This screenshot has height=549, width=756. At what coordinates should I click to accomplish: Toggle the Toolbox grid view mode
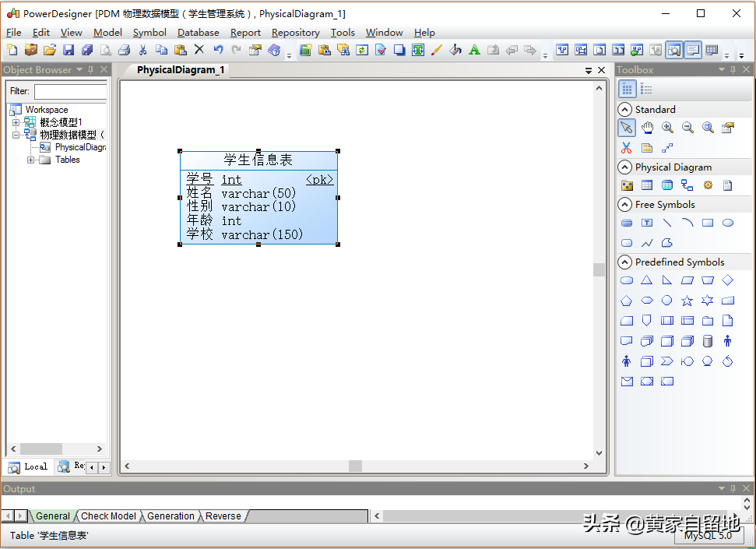[628, 88]
